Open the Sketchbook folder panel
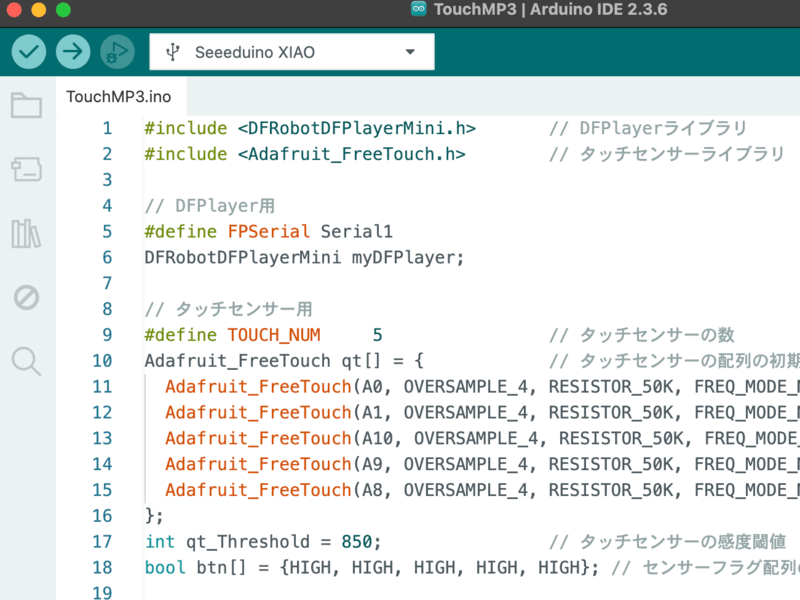 (26, 106)
